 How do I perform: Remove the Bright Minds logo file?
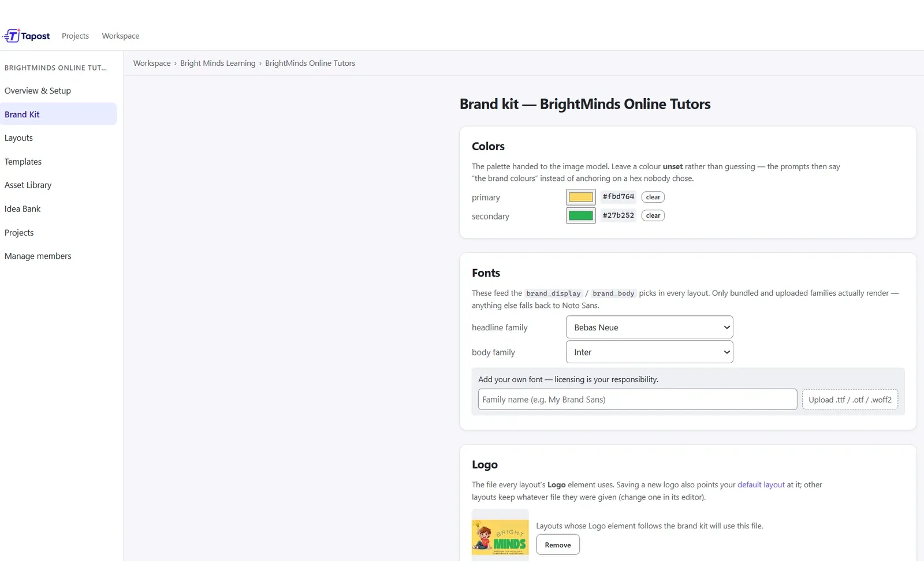[558, 545]
